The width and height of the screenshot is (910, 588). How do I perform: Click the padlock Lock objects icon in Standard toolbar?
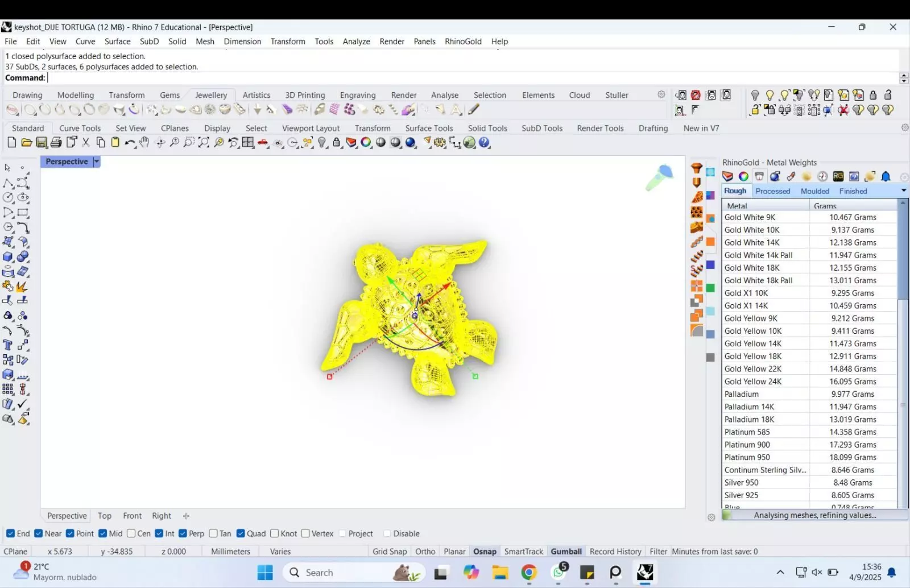(x=337, y=143)
